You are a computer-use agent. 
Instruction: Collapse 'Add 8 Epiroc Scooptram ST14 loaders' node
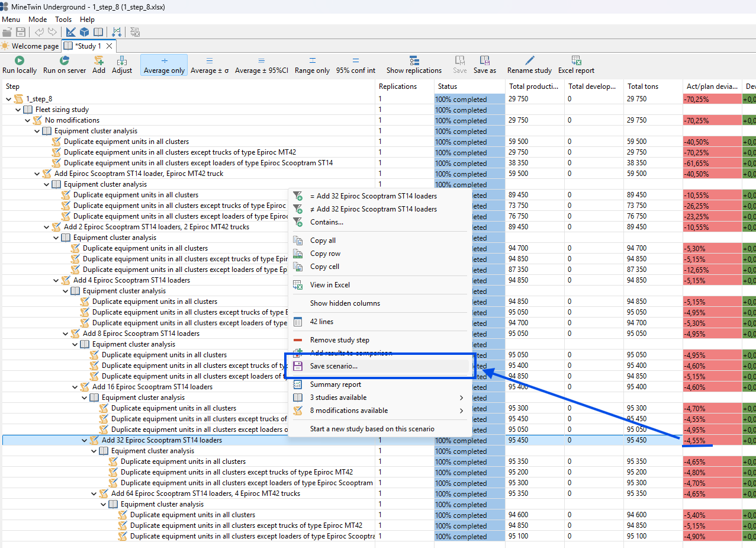point(65,334)
